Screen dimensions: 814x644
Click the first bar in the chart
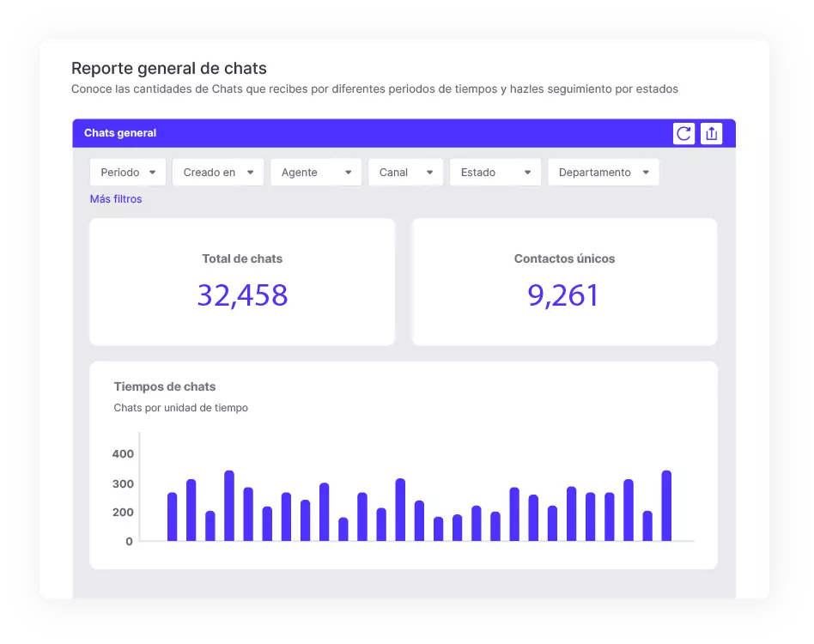click(172, 517)
